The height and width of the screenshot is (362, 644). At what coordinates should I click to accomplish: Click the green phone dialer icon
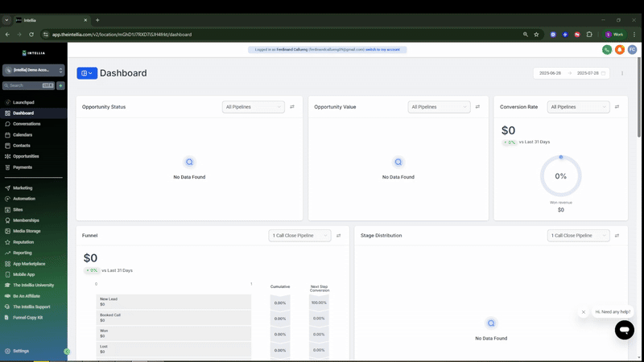[x=607, y=50]
